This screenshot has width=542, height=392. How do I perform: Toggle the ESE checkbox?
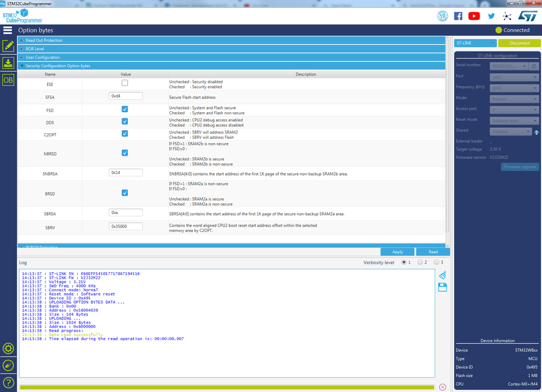125,83
